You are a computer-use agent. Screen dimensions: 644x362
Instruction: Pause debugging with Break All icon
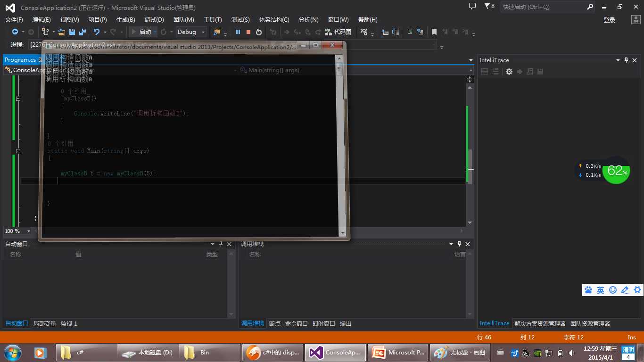(238, 32)
